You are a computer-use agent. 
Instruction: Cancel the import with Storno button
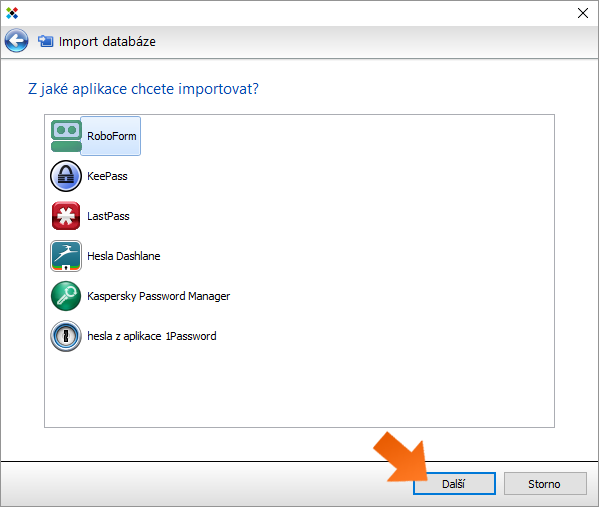click(x=545, y=484)
